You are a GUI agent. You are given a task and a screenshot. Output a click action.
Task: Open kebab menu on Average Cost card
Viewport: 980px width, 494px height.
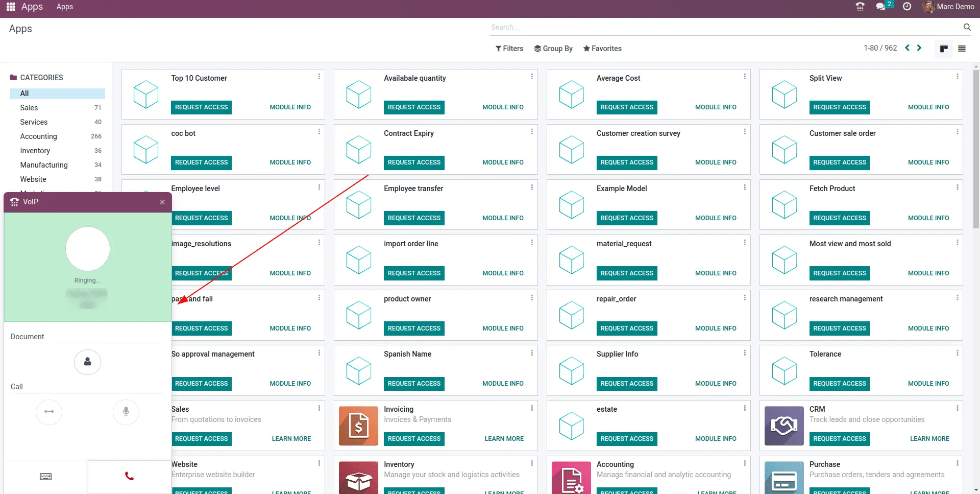[745, 77]
